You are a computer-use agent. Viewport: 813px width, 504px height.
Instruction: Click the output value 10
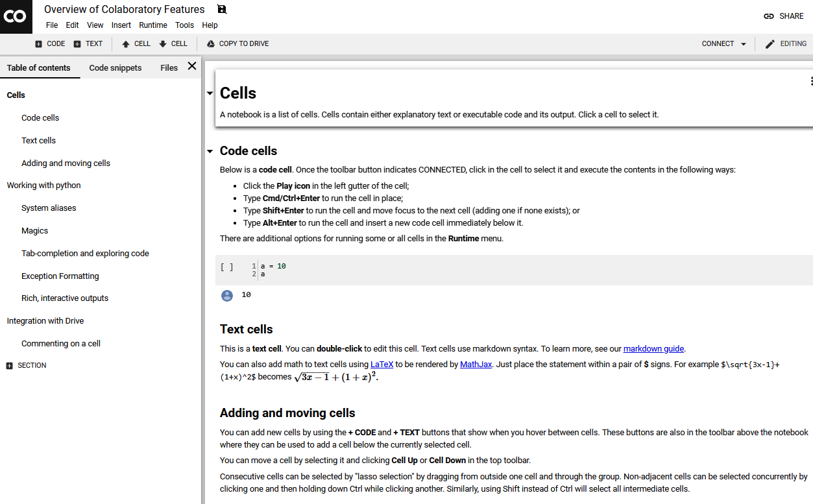coord(246,295)
